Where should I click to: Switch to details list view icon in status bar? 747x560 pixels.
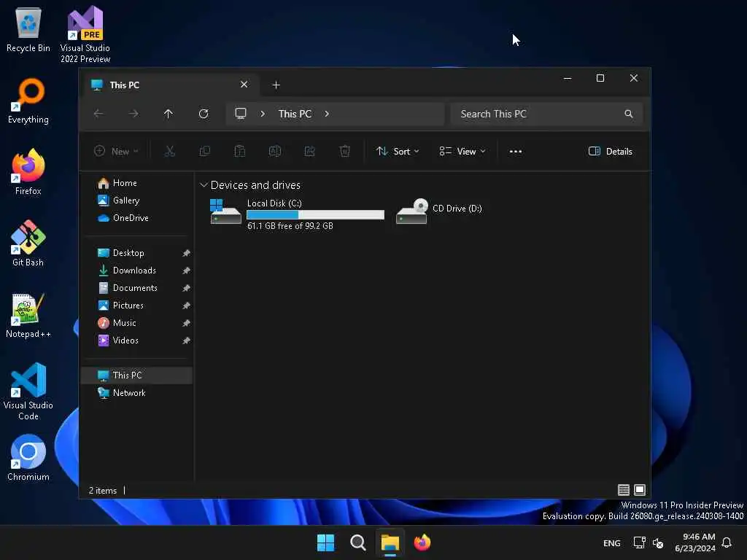(623, 489)
